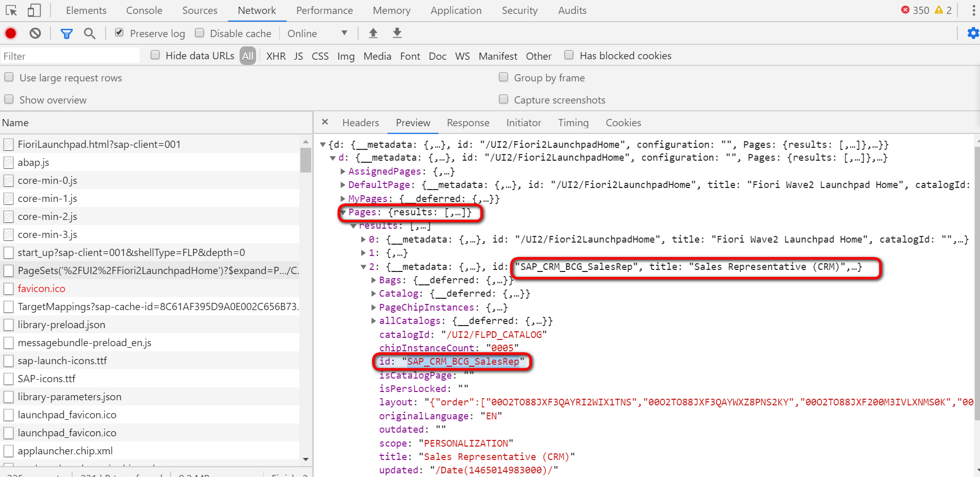Open the Application panel

(456, 10)
